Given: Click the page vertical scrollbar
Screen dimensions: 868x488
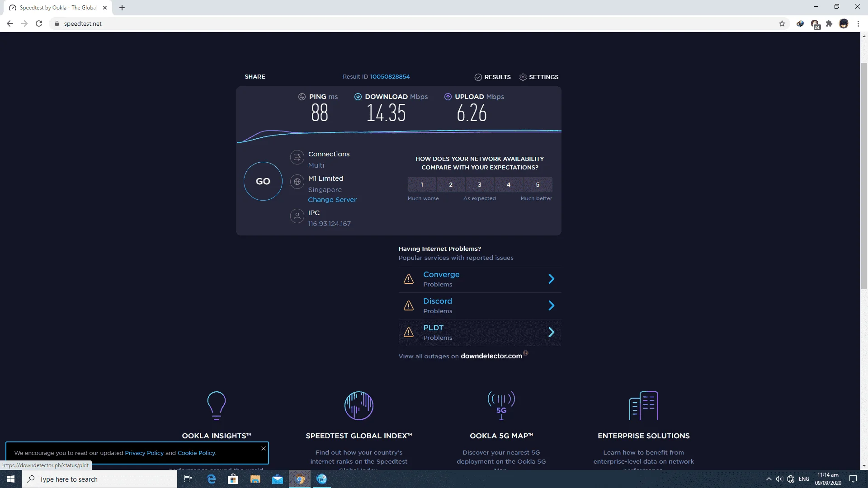Looking at the screenshot, I should pos(864,176).
